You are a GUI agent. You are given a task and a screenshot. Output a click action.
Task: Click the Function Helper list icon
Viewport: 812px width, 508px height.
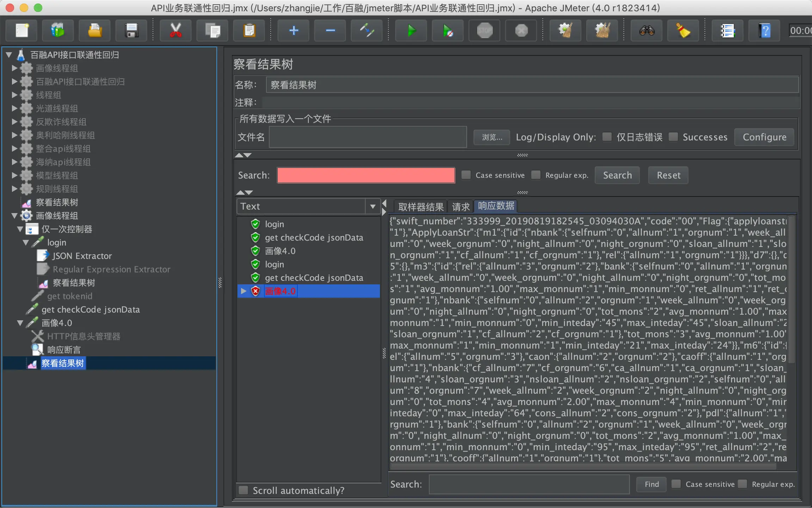[727, 31]
